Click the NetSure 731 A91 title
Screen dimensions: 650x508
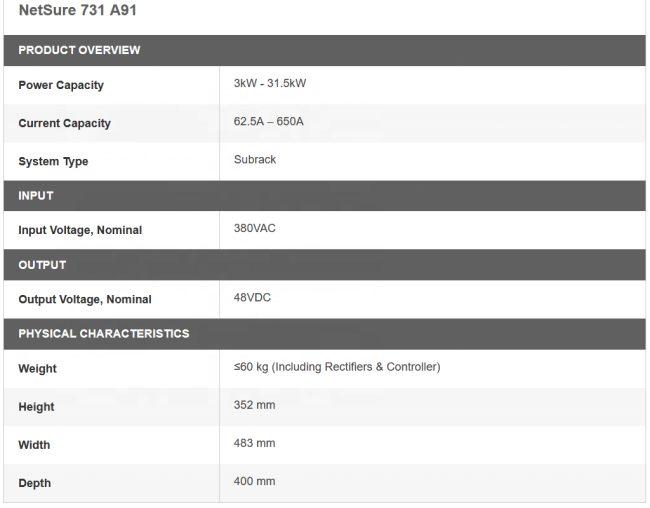tap(78, 10)
